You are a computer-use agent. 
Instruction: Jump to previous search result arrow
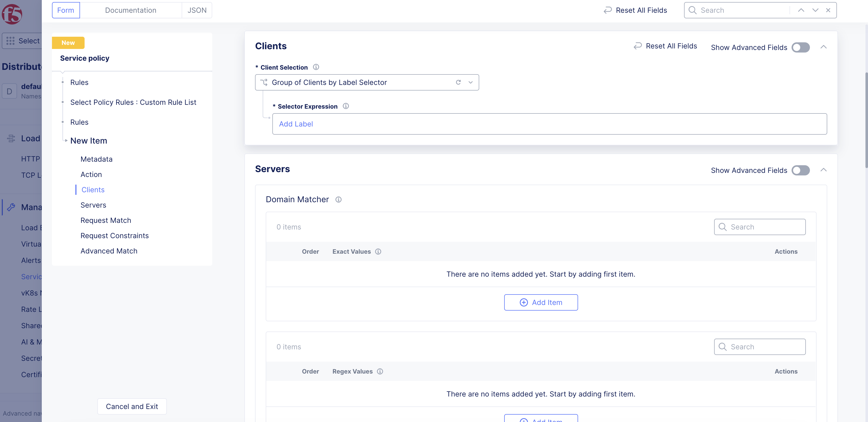click(801, 10)
